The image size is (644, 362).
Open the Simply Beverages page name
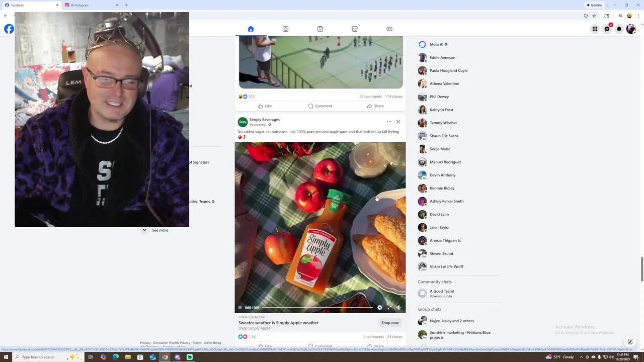[265, 120]
